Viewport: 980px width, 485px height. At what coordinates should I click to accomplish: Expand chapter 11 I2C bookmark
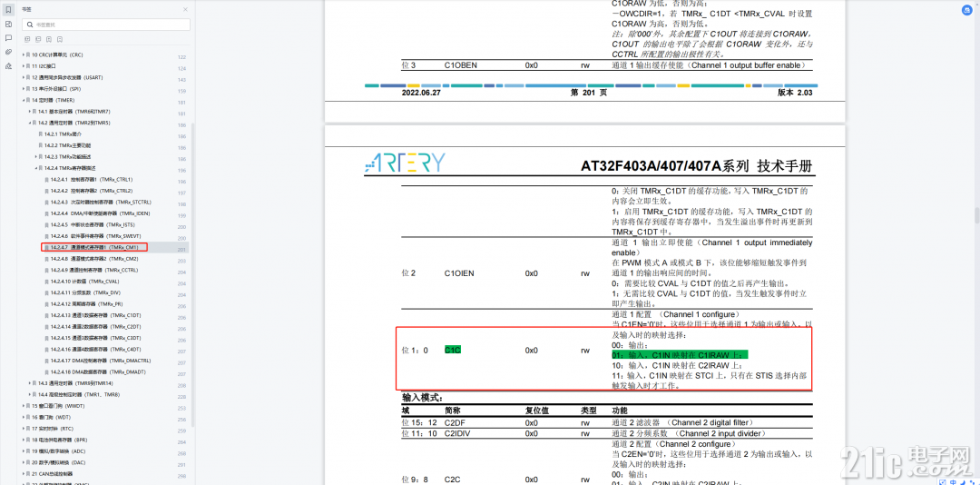click(23, 66)
